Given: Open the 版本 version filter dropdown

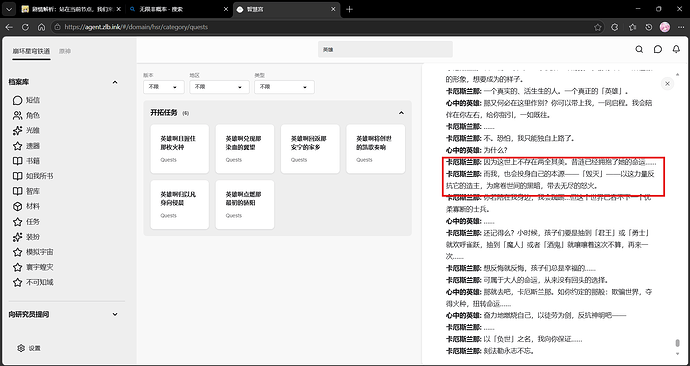Looking at the screenshot, I should click(x=163, y=87).
